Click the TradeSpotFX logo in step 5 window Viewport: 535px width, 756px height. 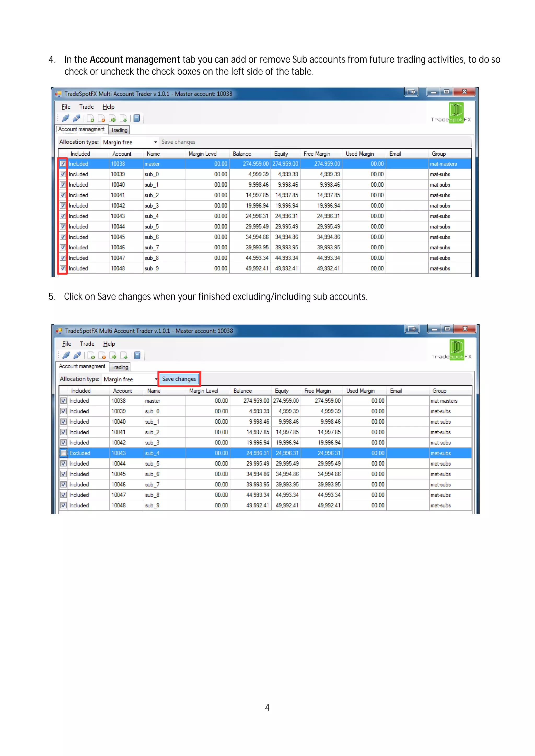coord(452,350)
